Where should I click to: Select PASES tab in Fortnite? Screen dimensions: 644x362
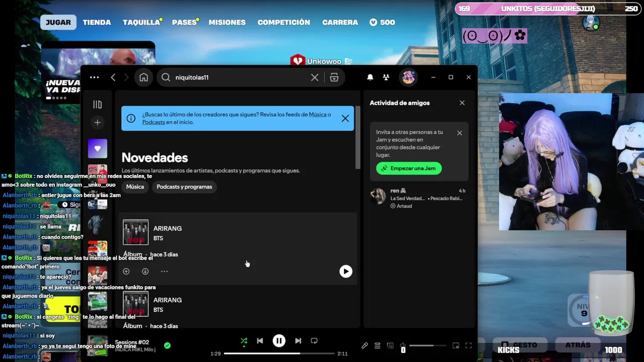click(x=184, y=22)
